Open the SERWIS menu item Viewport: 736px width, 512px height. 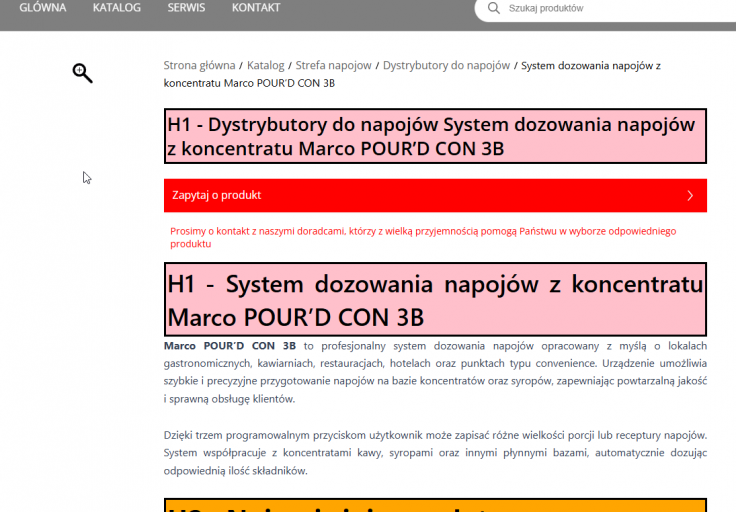(186, 8)
